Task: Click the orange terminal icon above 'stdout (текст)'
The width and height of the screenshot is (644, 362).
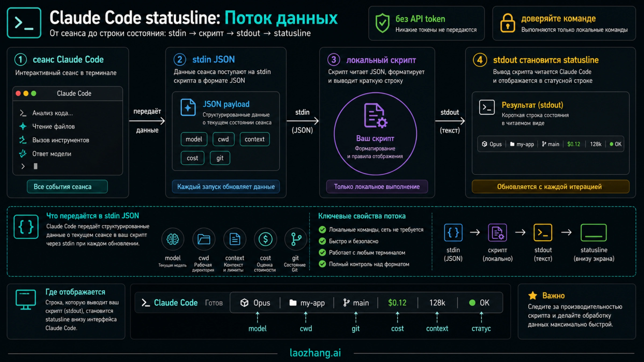Action: click(x=543, y=232)
